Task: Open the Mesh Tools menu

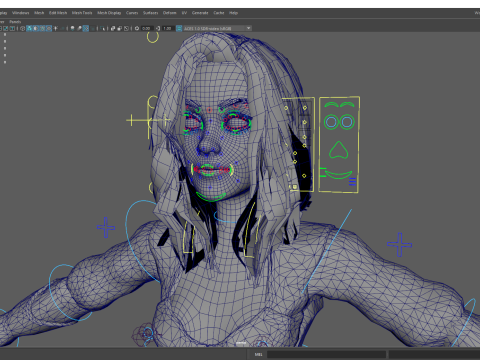Action: click(82, 13)
